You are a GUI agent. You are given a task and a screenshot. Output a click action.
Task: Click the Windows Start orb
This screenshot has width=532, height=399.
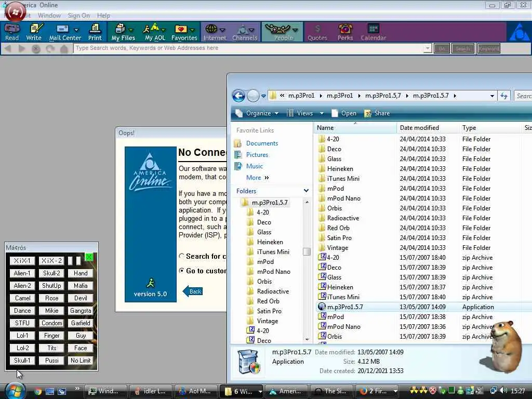tap(15, 390)
